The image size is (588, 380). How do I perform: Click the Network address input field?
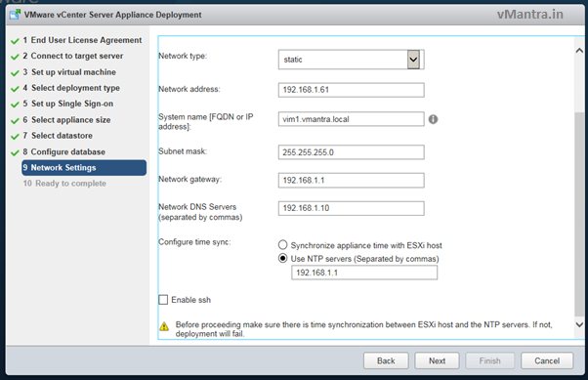[351, 90]
